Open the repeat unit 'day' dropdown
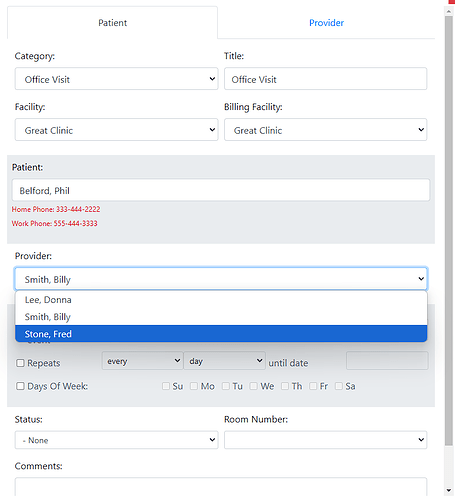 (224, 361)
